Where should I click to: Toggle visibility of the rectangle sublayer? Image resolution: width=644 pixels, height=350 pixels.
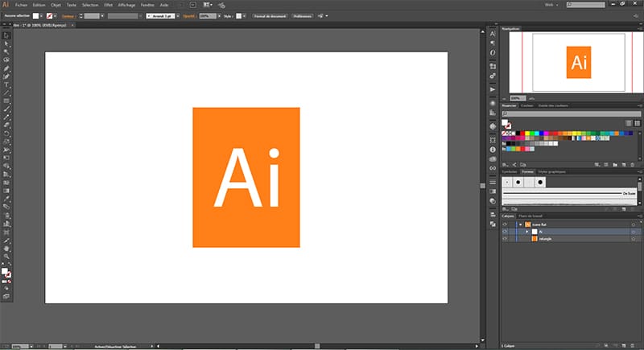click(x=505, y=238)
